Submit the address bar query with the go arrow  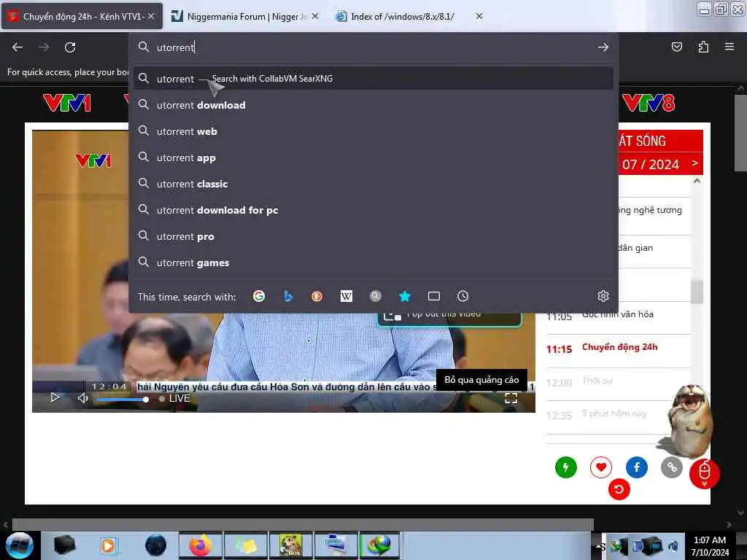tap(603, 47)
